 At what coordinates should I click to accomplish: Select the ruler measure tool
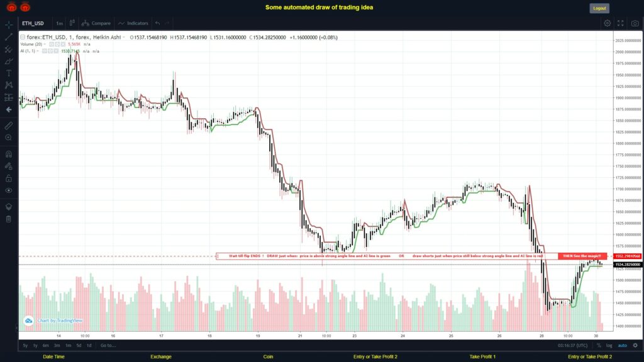(x=9, y=126)
